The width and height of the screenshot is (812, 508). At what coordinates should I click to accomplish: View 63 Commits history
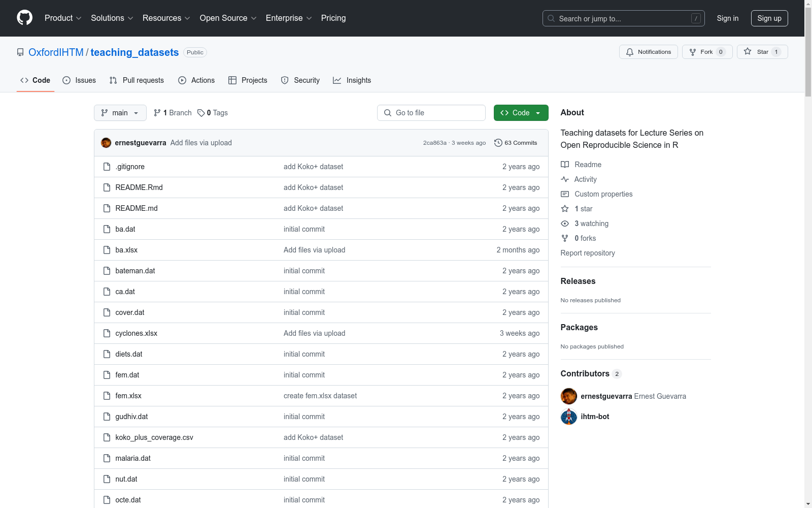(516, 143)
